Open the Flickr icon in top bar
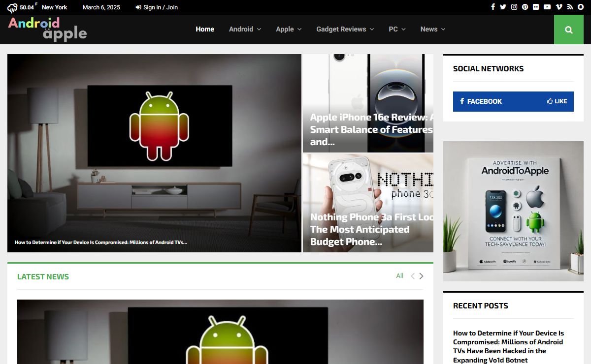Image resolution: width=591 pixels, height=364 pixels. coord(536,7)
